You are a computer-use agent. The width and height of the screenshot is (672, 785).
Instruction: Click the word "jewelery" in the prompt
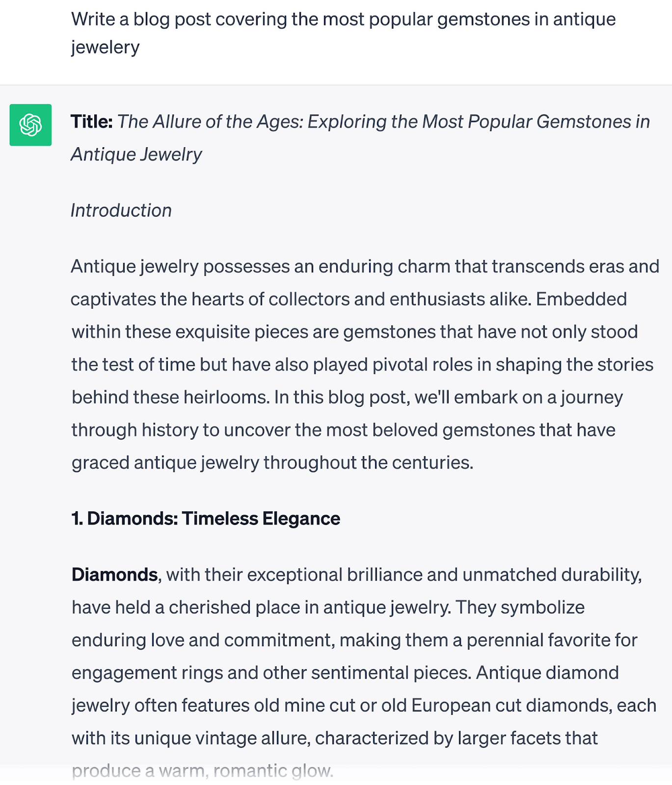[106, 48]
